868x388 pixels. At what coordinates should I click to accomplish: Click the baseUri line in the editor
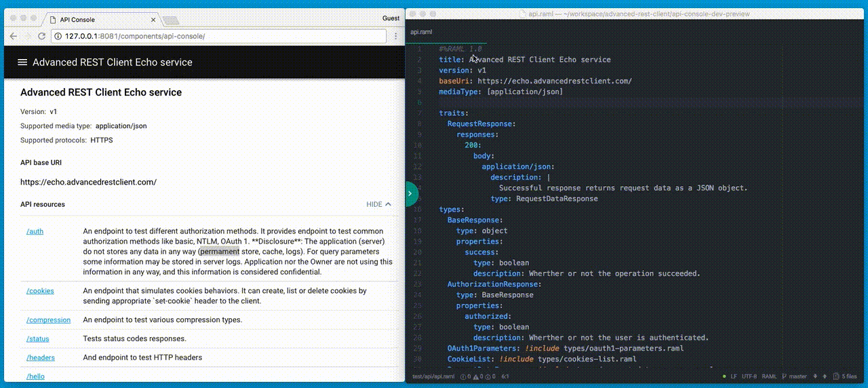(535, 81)
